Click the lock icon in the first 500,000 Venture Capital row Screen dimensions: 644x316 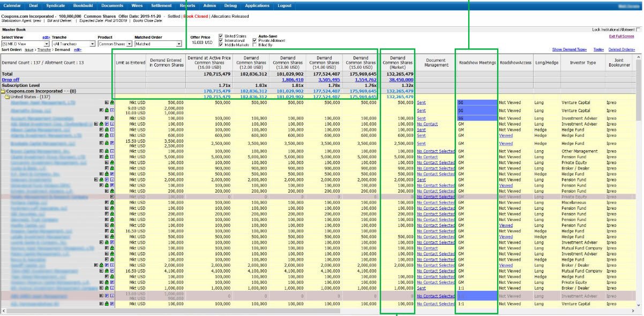(112, 102)
